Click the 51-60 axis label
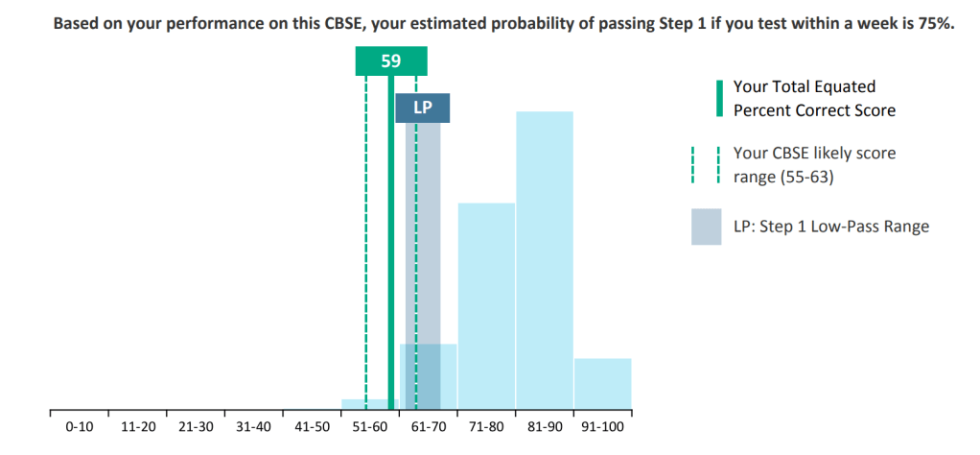This screenshot has width=980, height=455. (x=371, y=427)
